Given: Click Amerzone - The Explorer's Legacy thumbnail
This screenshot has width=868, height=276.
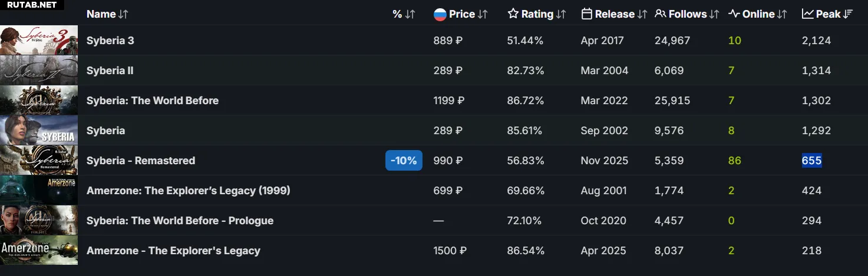Looking at the screenshot, I should [39, 251].
